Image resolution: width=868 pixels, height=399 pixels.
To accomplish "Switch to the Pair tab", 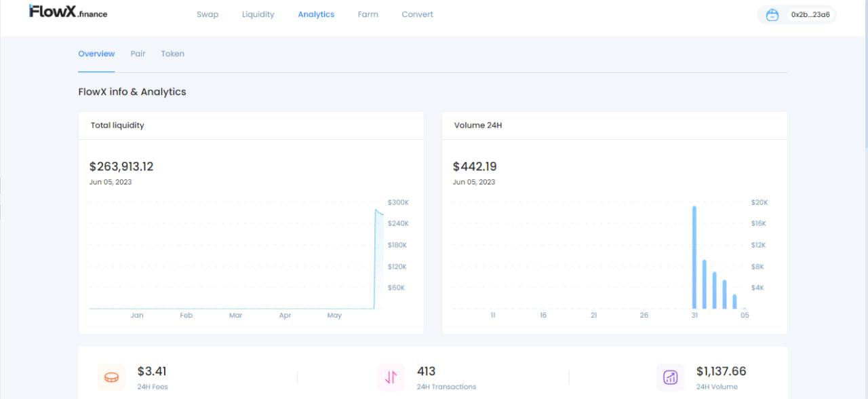I will 138,54.
